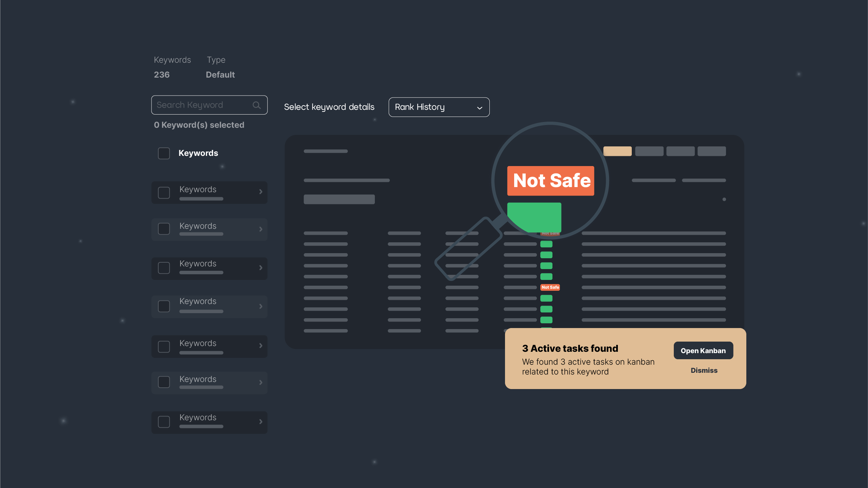Click the Dismiss button on notification
The height and width of the screenshot is (488, 868).
click(x=704, y=370)
